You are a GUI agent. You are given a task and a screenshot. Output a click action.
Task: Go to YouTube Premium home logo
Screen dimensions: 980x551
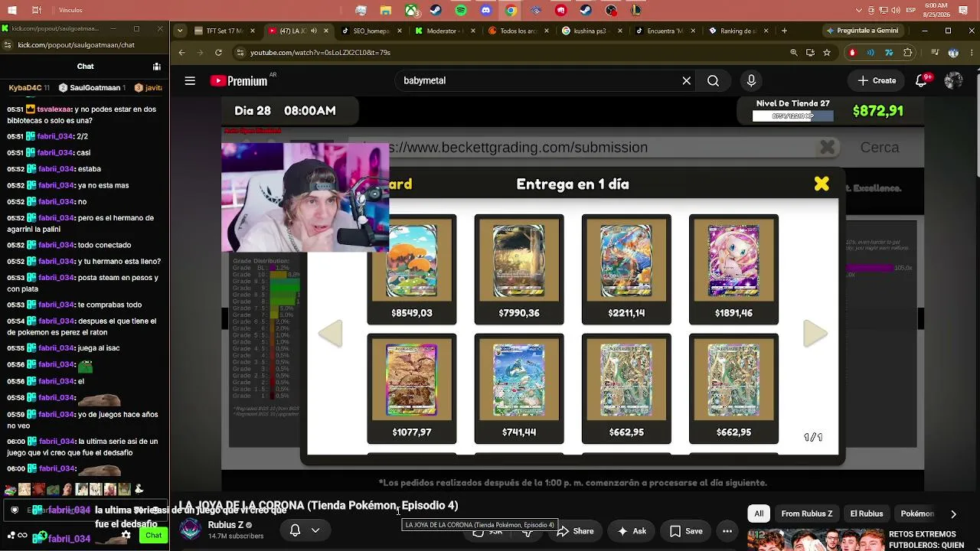click(239, 80)
